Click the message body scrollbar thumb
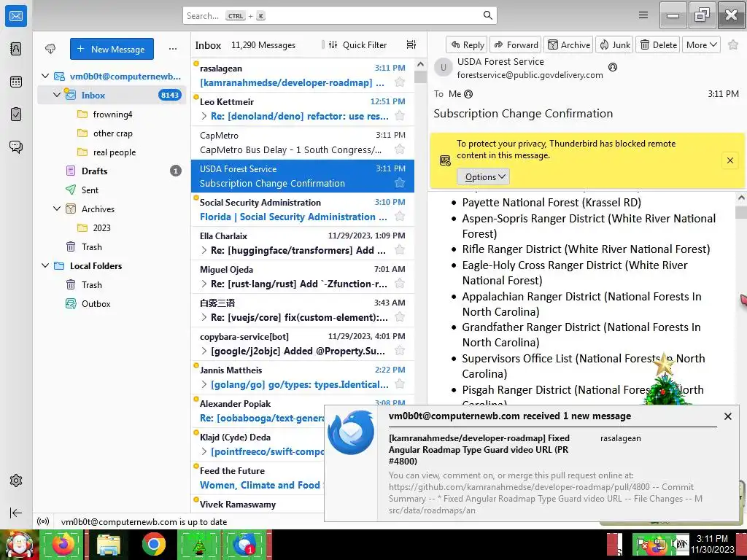Image resolution: width=747 pixels, height=560 pixels. pos(741,212)
